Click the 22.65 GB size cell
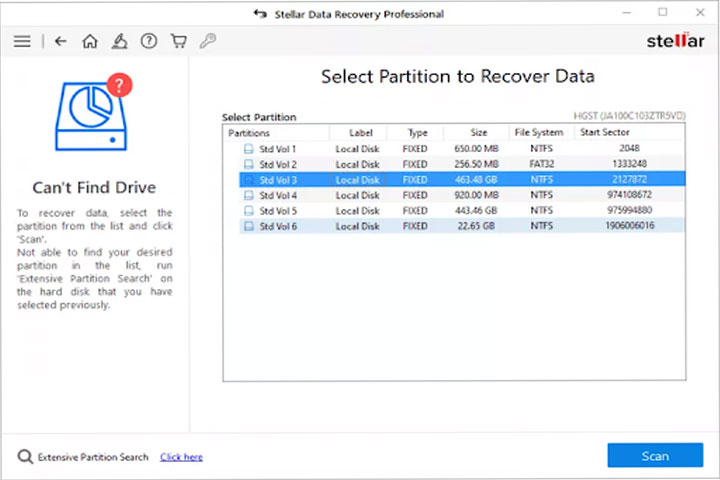Image resolution: width=720 pixels, height=480 pixels. click(476, 226)
